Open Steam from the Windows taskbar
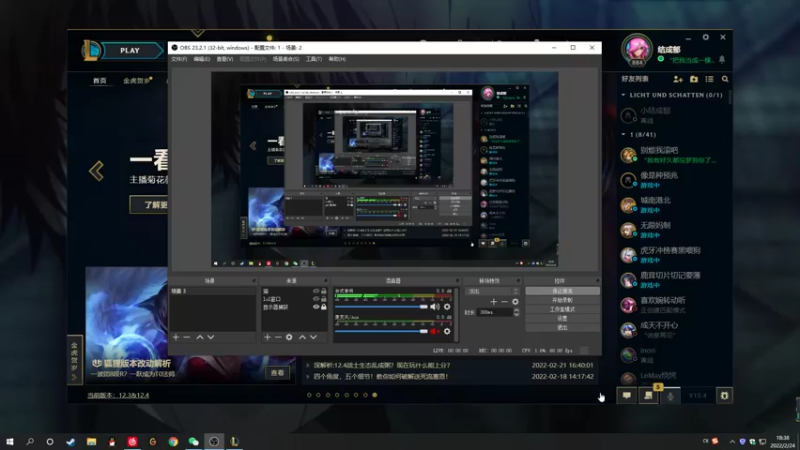Image resolution: width=800 pixels, height=450 pixels. click(70, 441)
